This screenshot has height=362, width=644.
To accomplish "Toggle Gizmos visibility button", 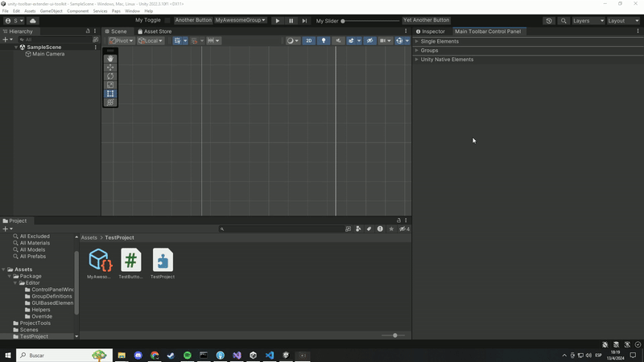I will coord(399,41).
